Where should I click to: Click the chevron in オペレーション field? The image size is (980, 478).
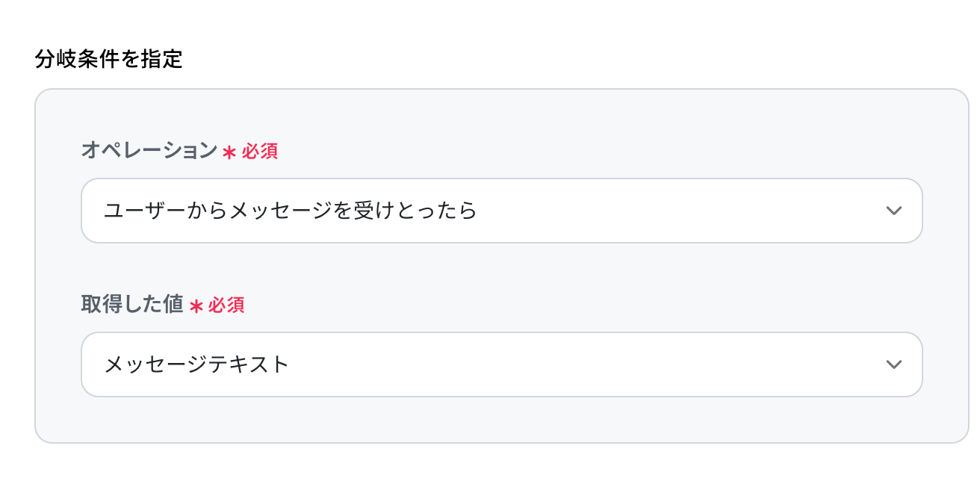click(893, 211)
